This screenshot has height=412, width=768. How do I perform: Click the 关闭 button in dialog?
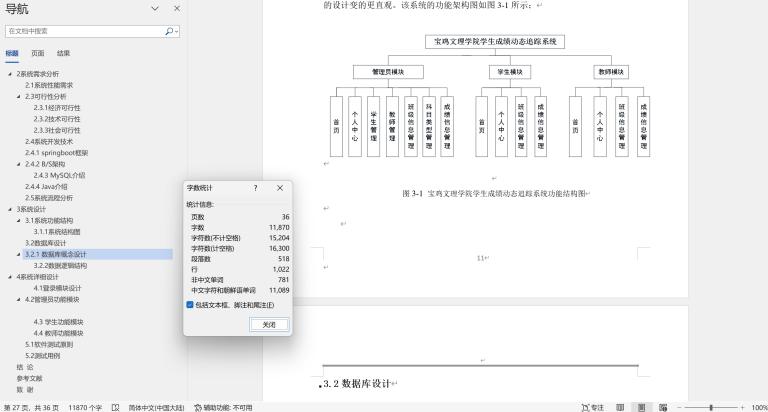pos(268,325)
